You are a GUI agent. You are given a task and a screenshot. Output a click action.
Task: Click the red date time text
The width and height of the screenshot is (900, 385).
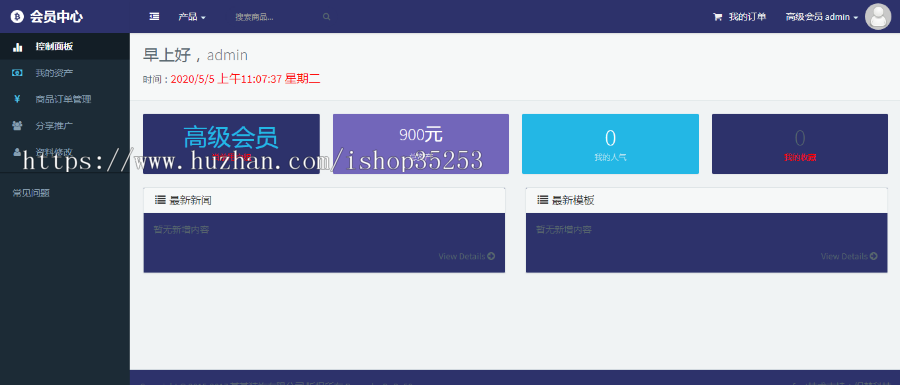(245, 79)
